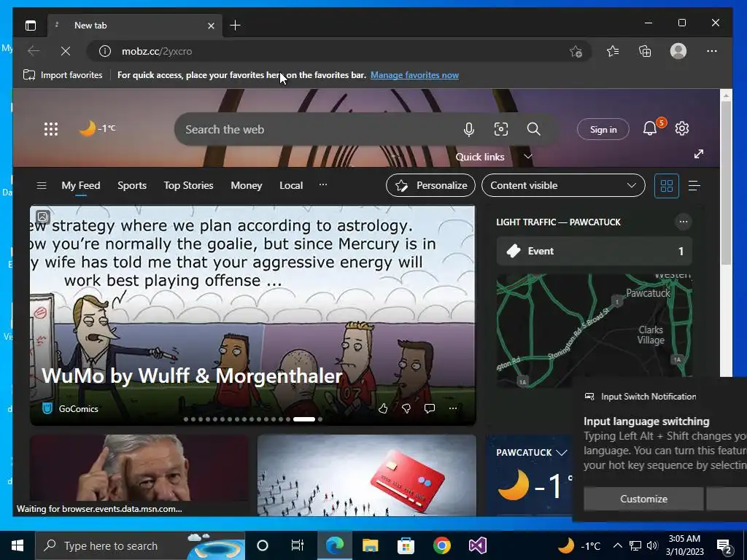
Task: Expand the background image view
Action: tap(698, 154)
